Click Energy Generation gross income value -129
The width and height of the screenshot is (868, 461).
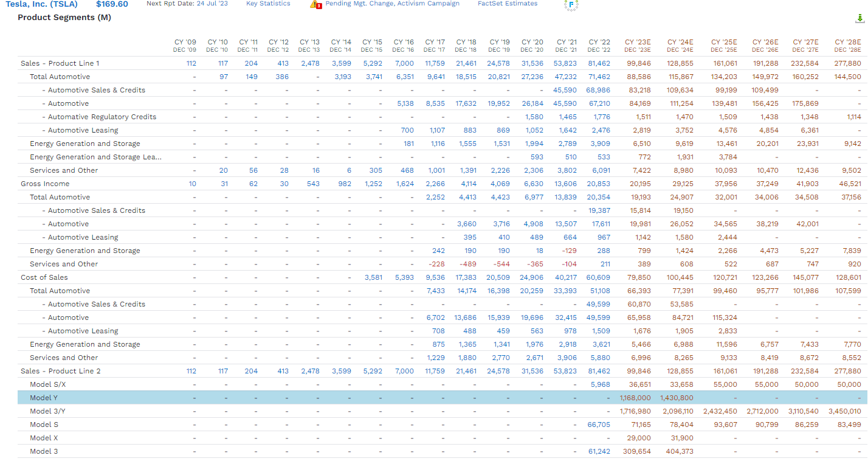click(x=570, y=251)
